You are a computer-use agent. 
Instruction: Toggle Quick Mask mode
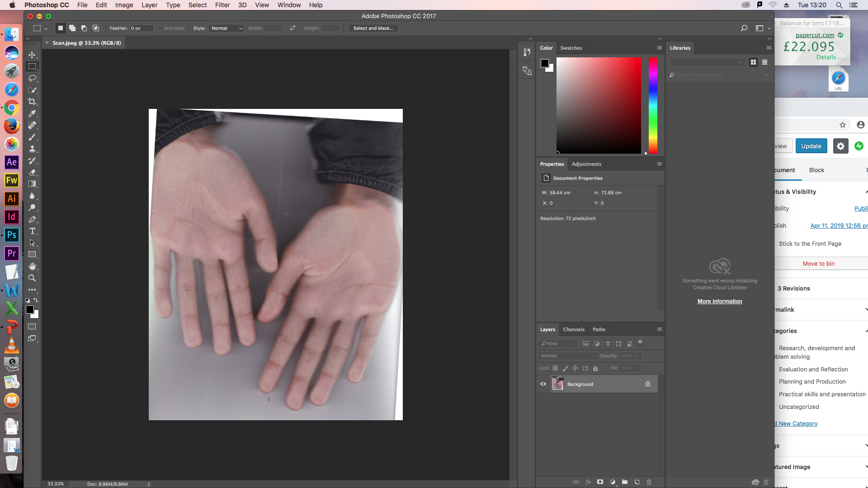pos(32,326)
